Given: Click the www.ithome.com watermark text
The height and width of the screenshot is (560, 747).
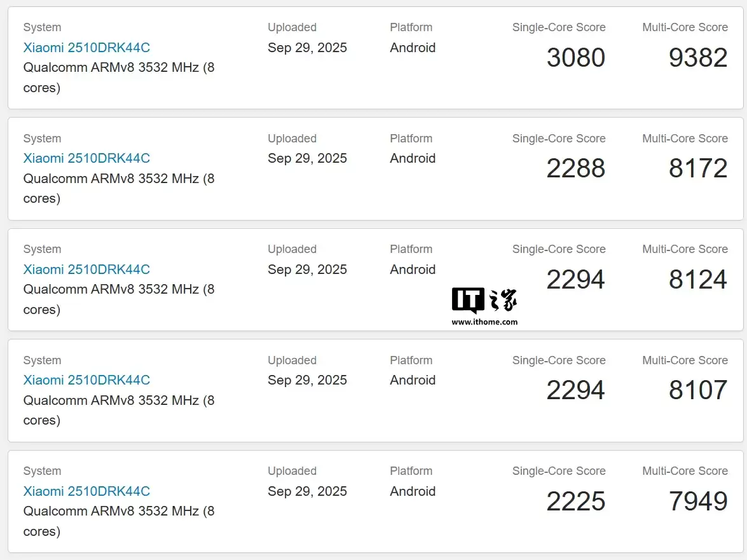Looking at the screenshot, I should pyautogui.click(x=484, y=322).
